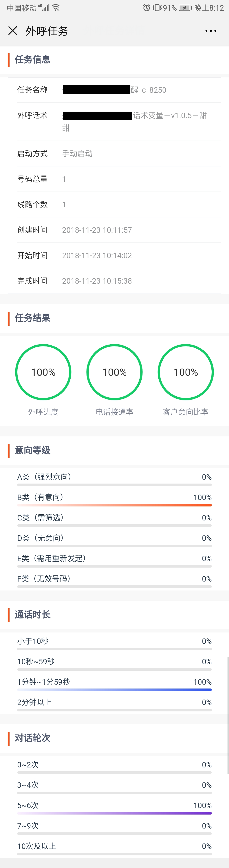Tap the 外呼进度 100% circle
The width and height of the screenshot is (229, 868).
tap(43, 372)
